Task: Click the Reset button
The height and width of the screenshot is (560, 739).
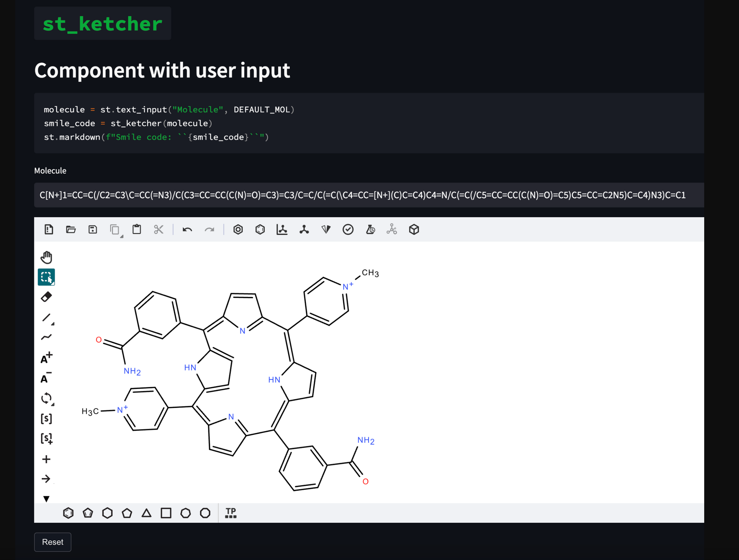Action: pyautogui.click(x=52, y=542)
